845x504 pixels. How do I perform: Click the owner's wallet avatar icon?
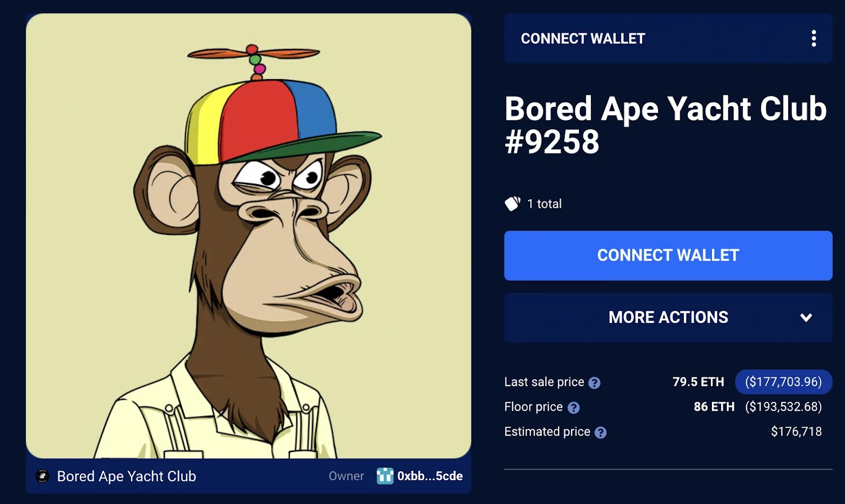tap(385, 476)
